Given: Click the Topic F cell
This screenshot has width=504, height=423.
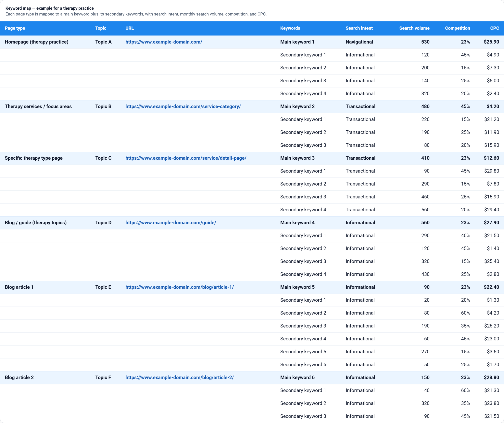Looking at the screenshot, I should [103, 377].
